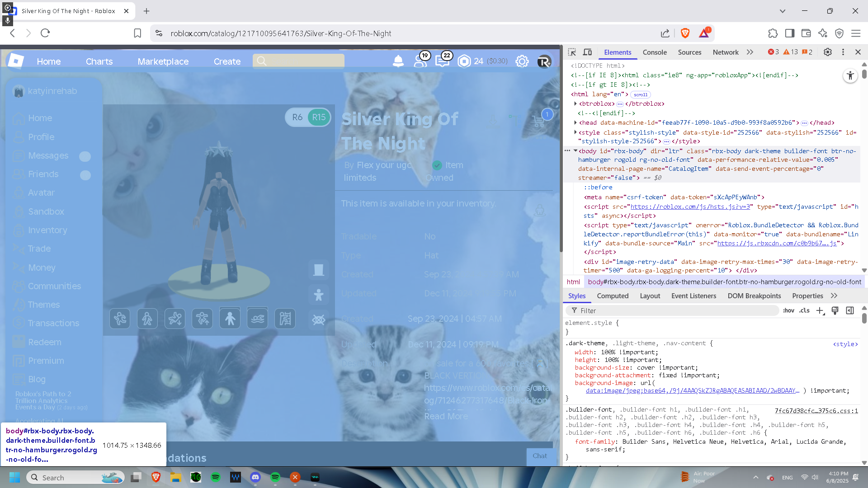Screen dimensions: 868x488
Task: Click the Roblox search input field
Action: (303, 61)
